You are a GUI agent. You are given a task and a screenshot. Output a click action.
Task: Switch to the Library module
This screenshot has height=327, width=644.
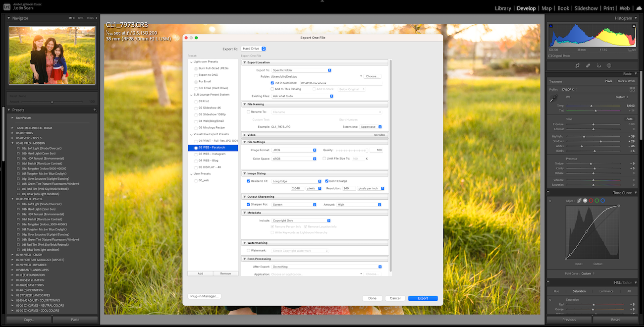503,8
